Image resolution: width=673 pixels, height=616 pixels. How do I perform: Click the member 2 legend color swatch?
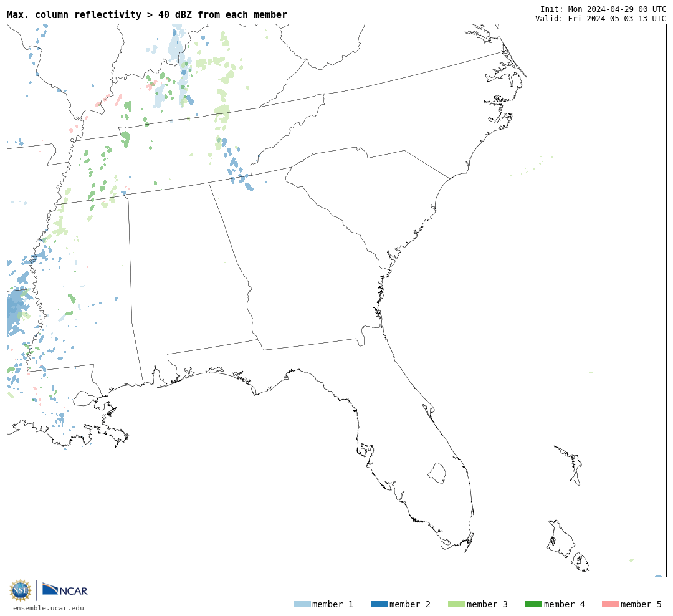(x=379, y=604)
